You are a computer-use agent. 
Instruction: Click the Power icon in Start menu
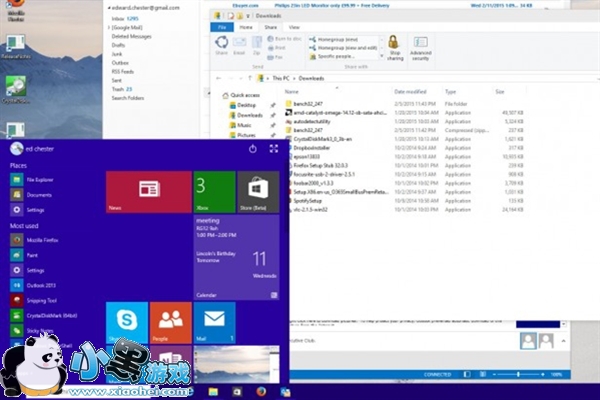253,149
